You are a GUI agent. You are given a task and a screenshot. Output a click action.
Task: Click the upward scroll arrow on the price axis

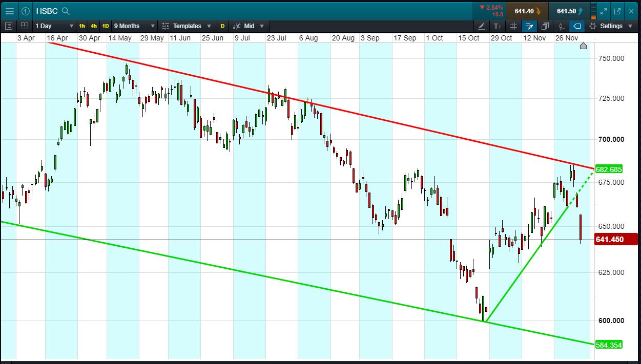583,46
